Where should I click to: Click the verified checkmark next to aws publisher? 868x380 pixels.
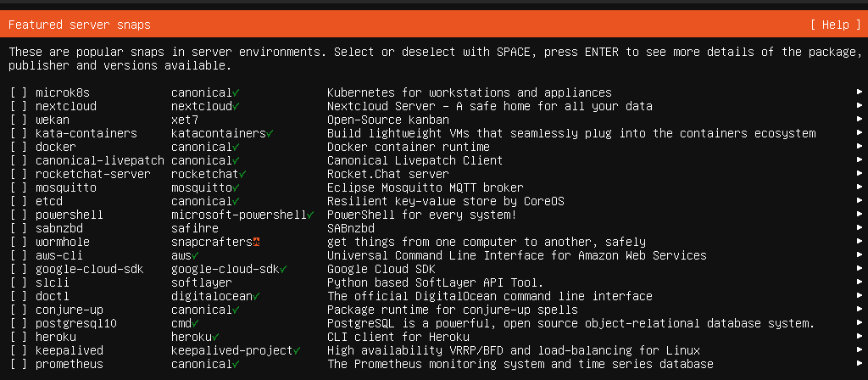[x=195, y=255]
